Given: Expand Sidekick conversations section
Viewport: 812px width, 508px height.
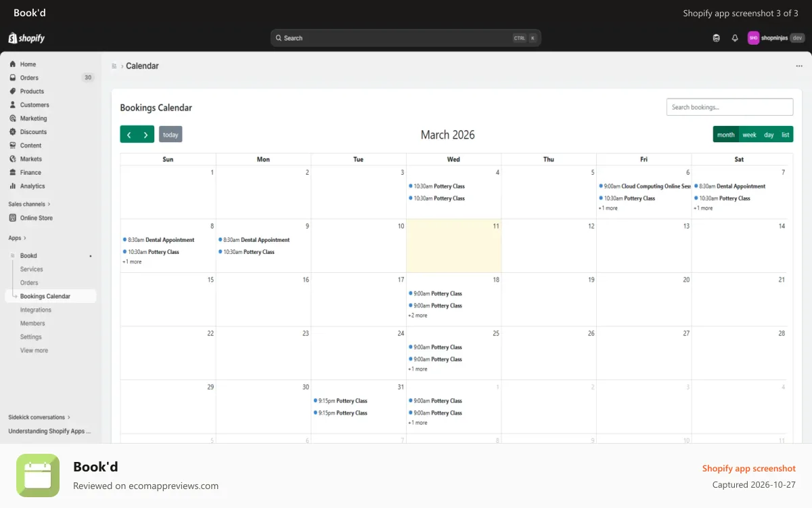Looking at the screenshot, I should click(39, 417).
